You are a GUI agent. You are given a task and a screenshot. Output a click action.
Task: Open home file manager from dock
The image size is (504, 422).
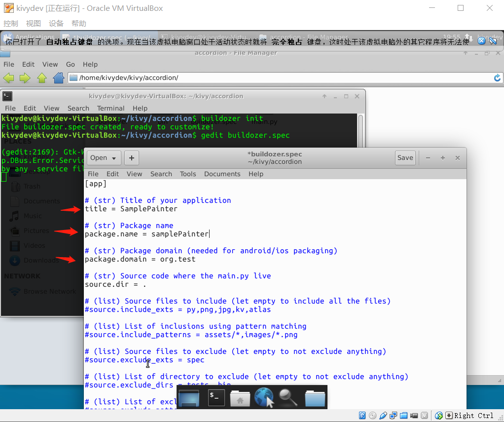point(240,398)
